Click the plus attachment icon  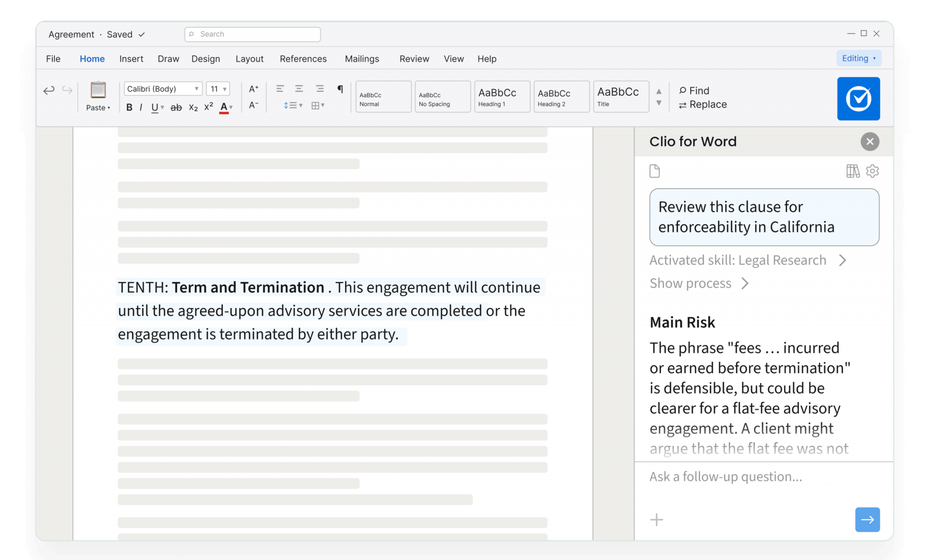[656, 520]
